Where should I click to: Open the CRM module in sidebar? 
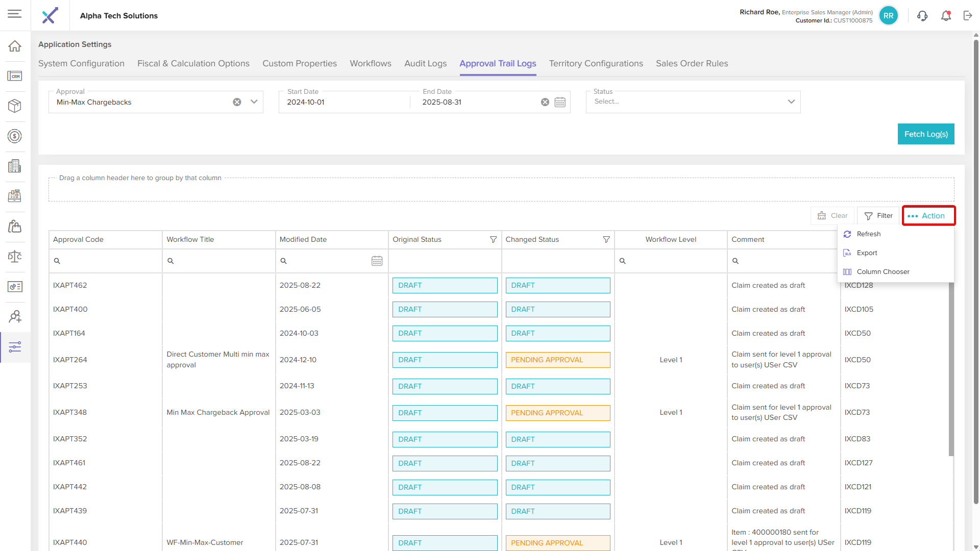pyautogui.click(x=15, y=76)
